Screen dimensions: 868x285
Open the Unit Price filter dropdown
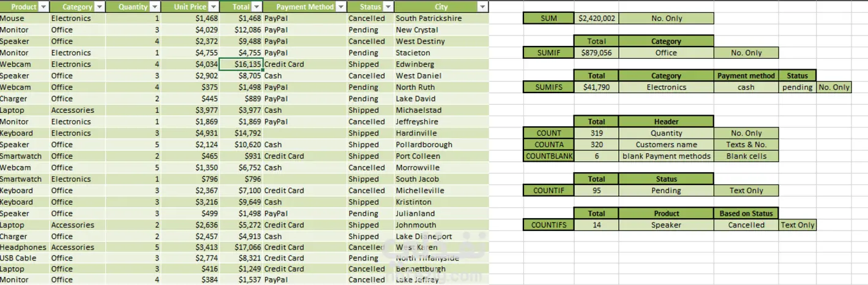(212, 7)
